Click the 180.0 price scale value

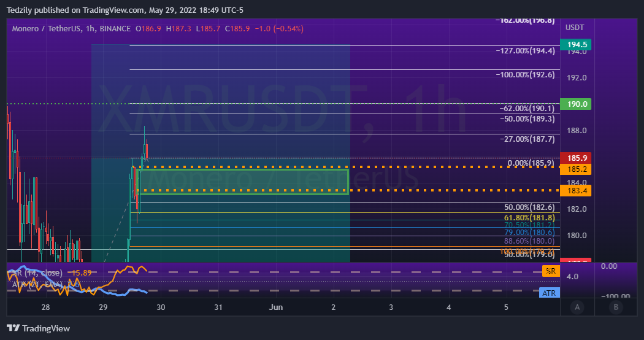577,236
